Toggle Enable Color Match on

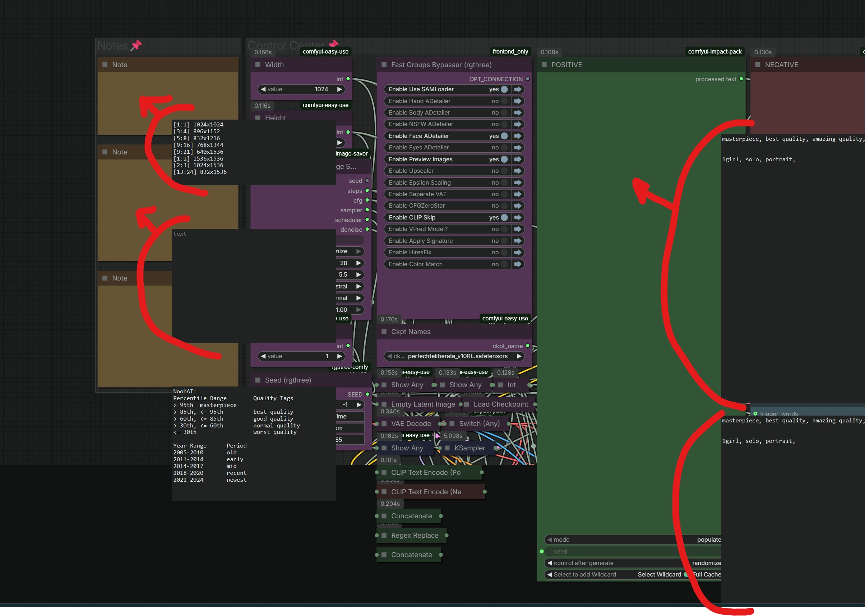[504, 264]
